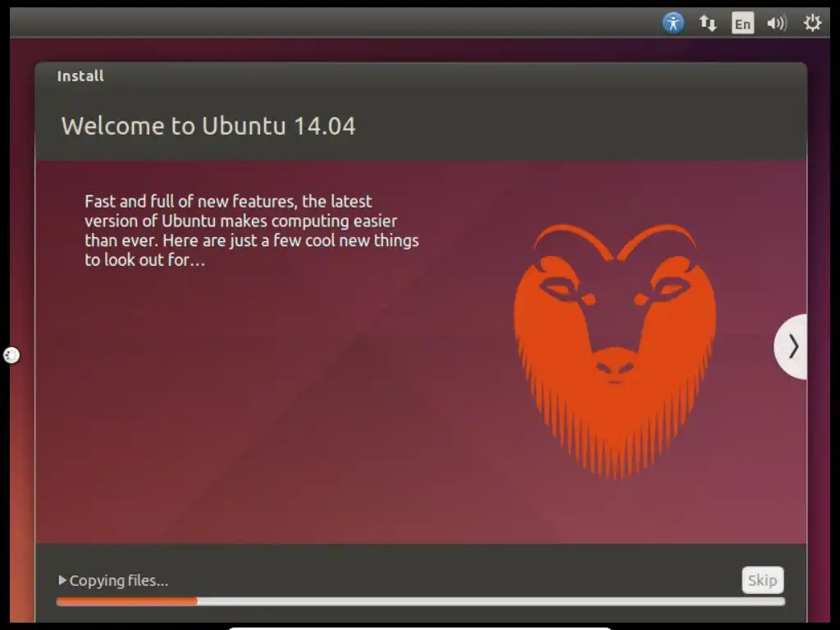Click the installation progress bar

click(x=421, y=601)
